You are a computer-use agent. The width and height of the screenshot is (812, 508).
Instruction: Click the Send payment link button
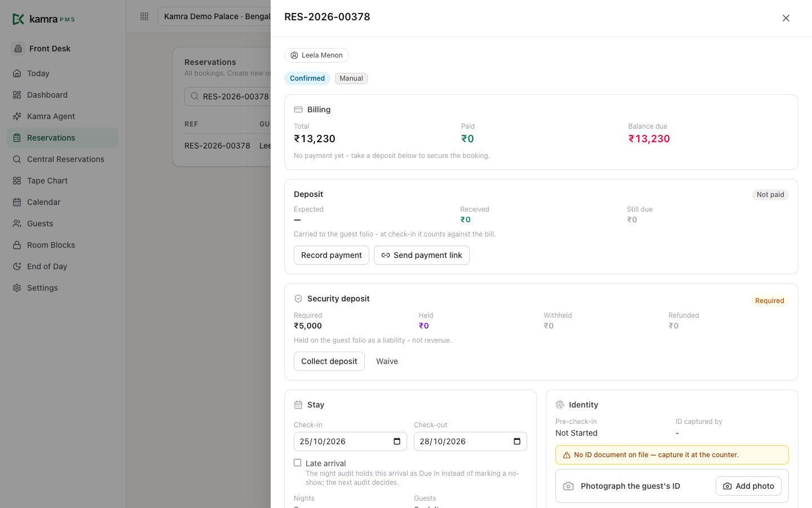pyautogui.click(x=422, y=255)
